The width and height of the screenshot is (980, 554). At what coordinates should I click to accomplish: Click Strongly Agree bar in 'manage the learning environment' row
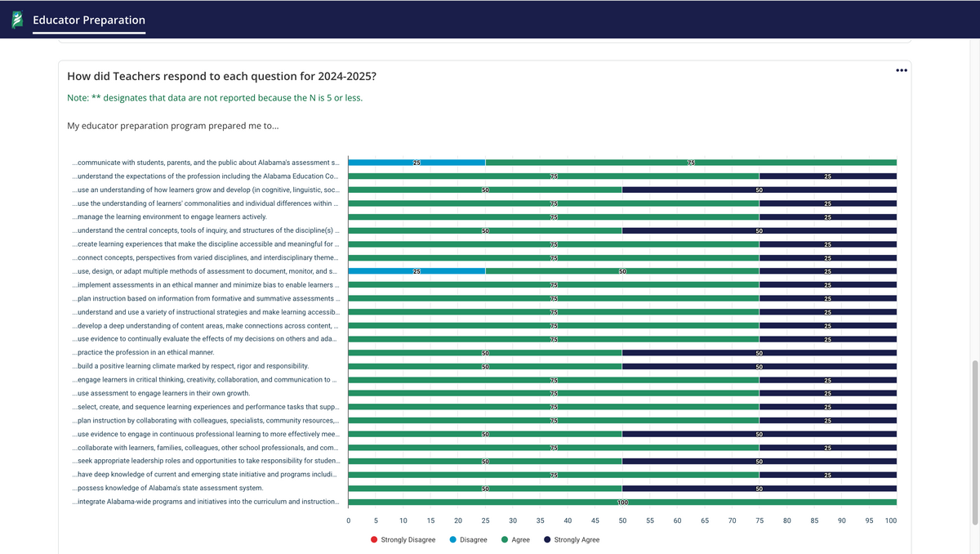click(x=828, y=217)
